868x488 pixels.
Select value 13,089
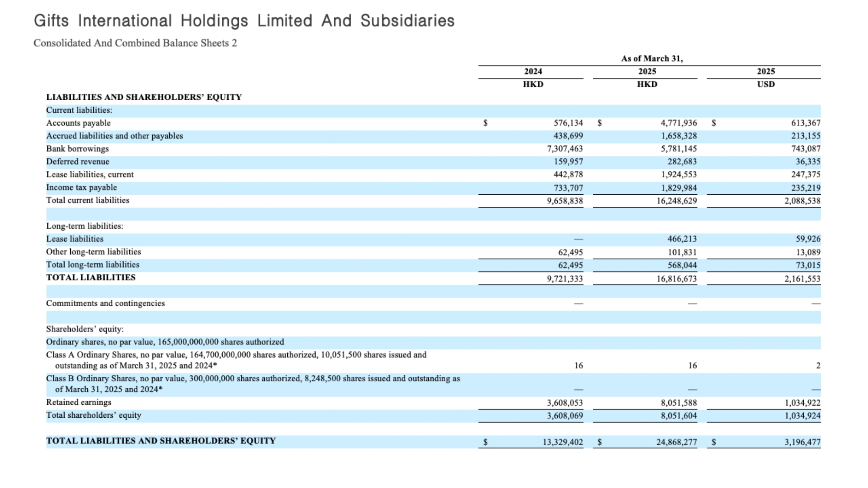tap(809, 252)
